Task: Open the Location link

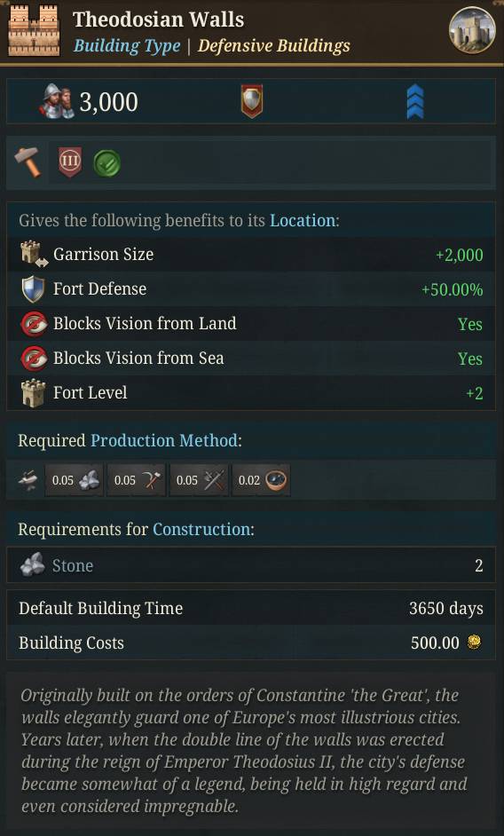Action: tap(303, 220)
